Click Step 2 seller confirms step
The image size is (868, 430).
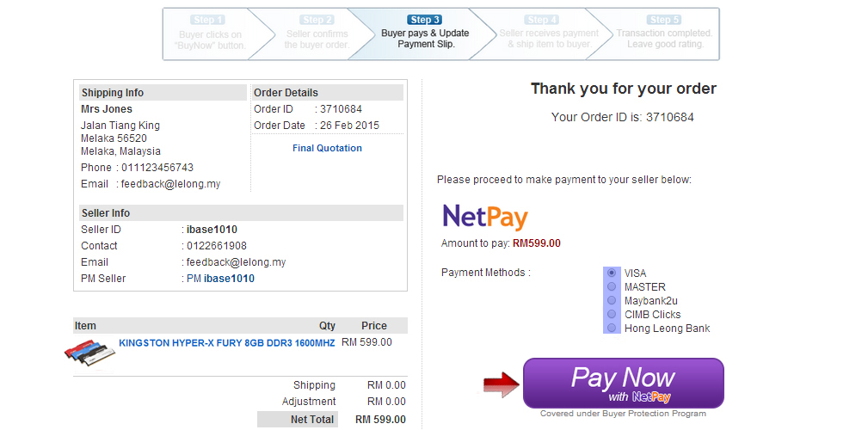click(x=317, y=34)
